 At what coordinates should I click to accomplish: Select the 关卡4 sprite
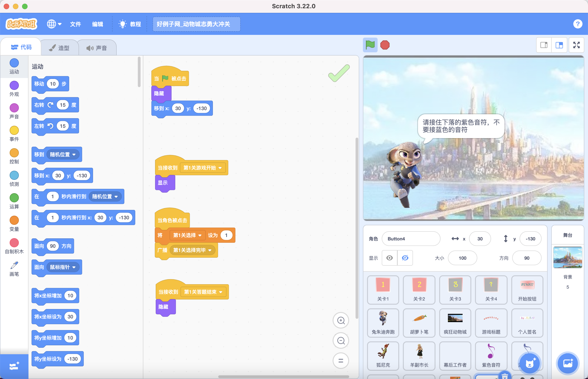pos(491,290)
